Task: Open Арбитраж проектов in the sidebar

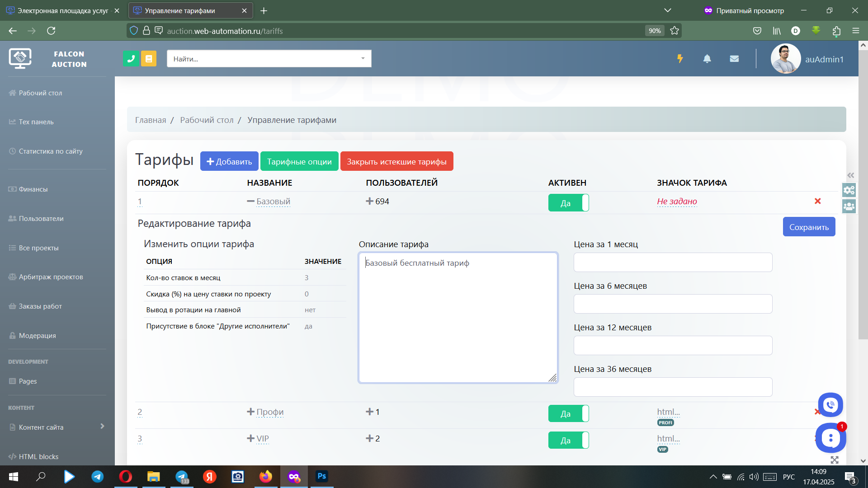Action: (x=51, y=277)
